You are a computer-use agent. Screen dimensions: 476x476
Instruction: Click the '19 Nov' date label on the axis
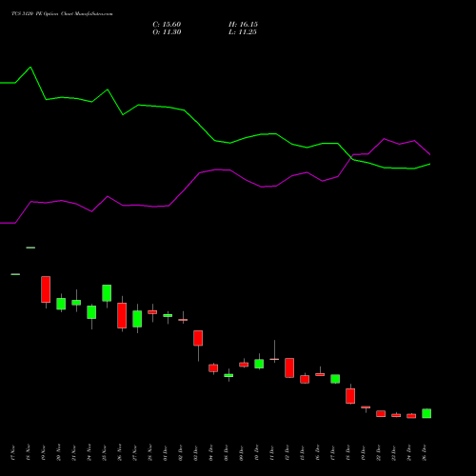(44, 453)
